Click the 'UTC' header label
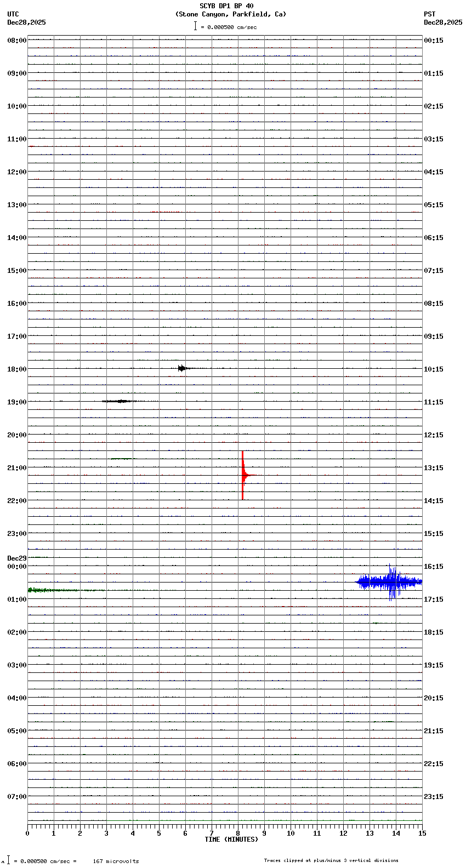The height and width of the screenshot is (868, 466). tap(13, 14)
